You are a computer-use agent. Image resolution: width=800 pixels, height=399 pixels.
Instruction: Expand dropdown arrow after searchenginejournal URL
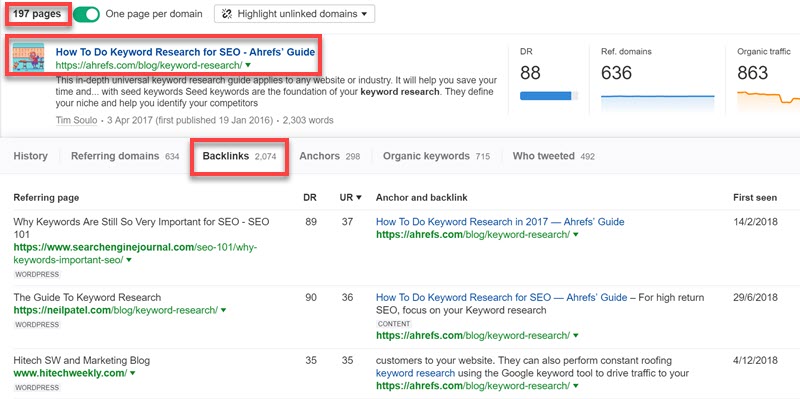pyautogui.click(x=129, y=260)
